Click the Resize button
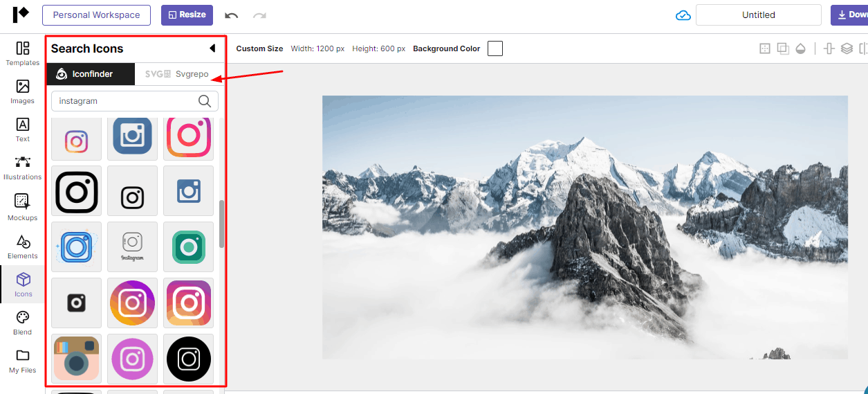868x394 pixels. (187, 15)
